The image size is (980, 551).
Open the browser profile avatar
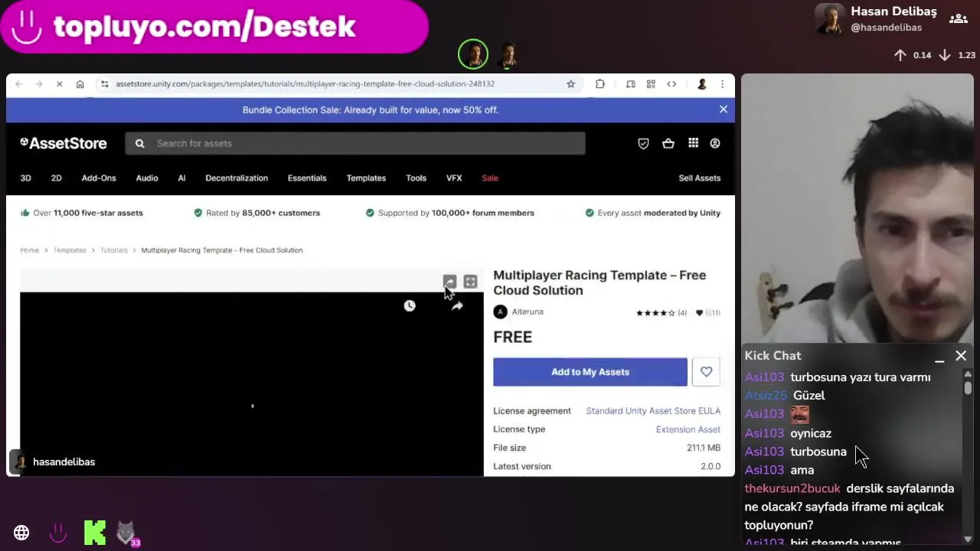(x=701, y=84)
